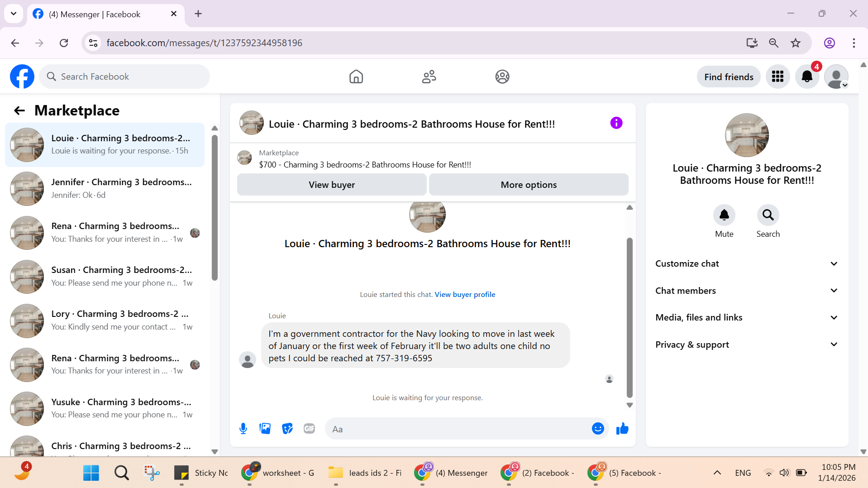
Task: Click Find friends button
Action: [729, 77]
